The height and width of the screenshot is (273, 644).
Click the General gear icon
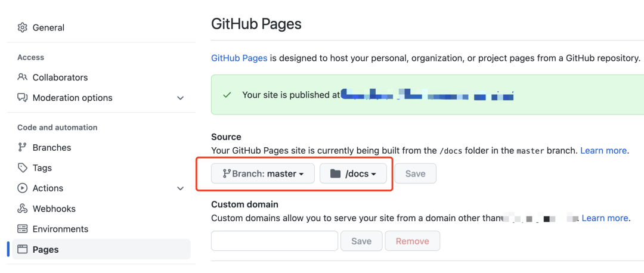pos(22,27)
